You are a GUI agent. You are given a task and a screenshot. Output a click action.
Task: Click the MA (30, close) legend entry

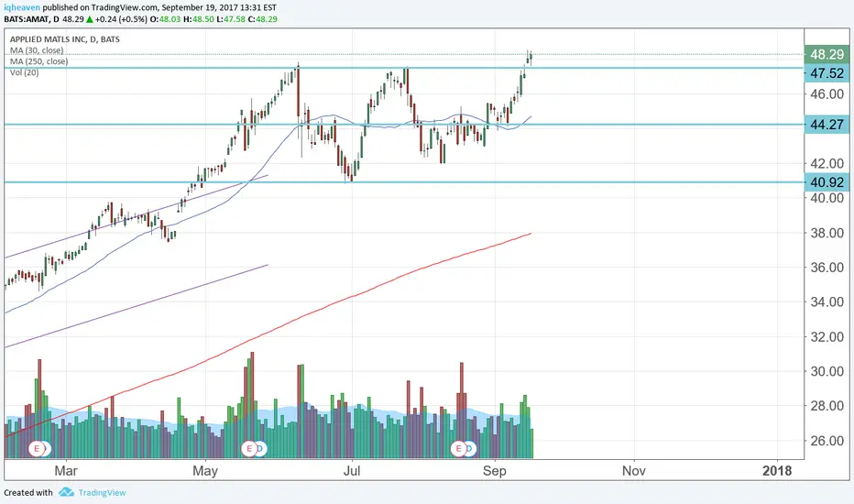pos(37,50)
